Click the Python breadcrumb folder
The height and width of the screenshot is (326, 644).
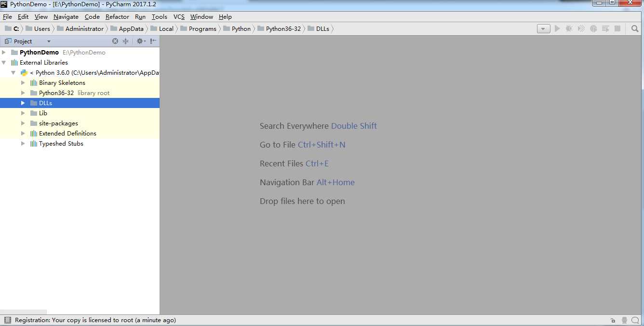pyautogui.click(x=237, y=29)
